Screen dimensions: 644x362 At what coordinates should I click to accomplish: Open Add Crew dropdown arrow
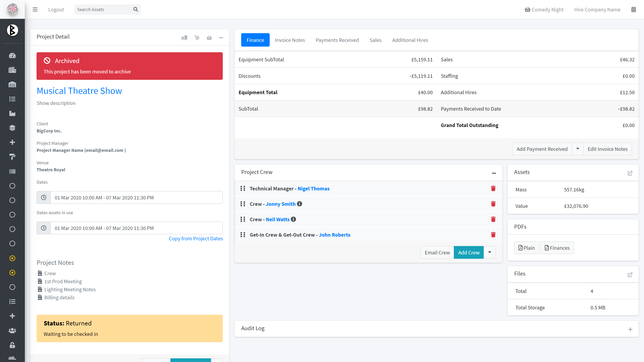(x=490, y=252)
